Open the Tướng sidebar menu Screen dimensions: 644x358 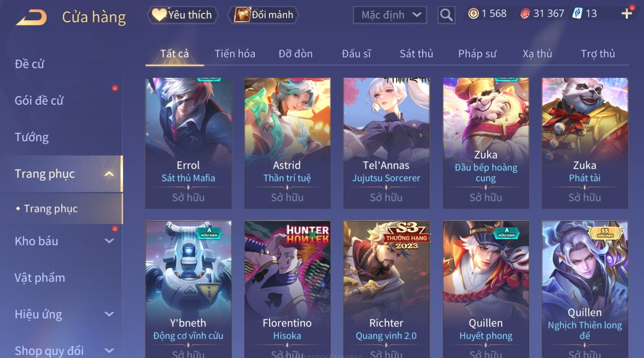(x=32, y=137)
